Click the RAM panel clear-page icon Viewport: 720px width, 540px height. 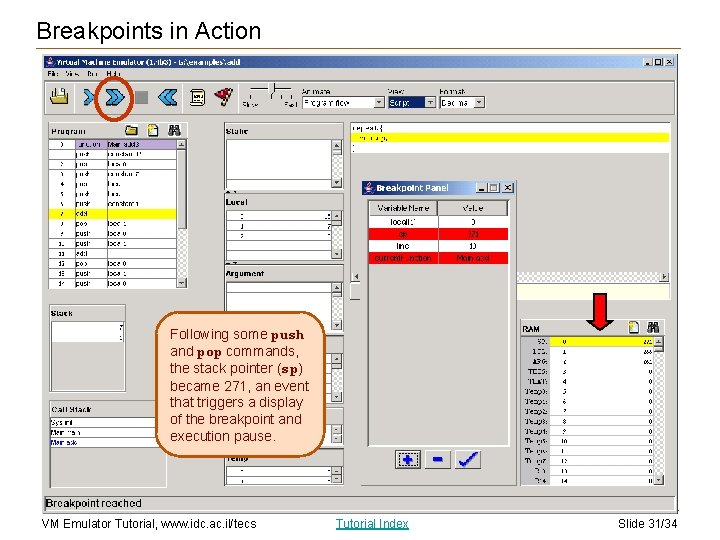634,327
